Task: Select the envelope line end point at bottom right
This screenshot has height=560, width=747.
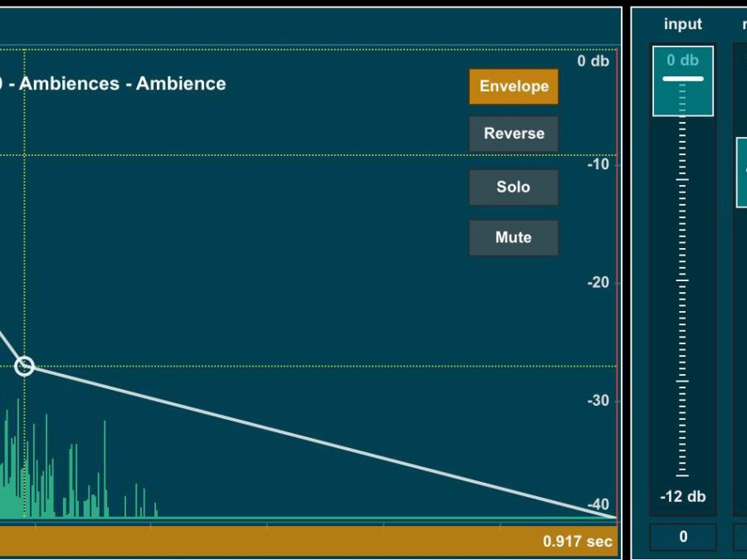Action: point(614,517)
